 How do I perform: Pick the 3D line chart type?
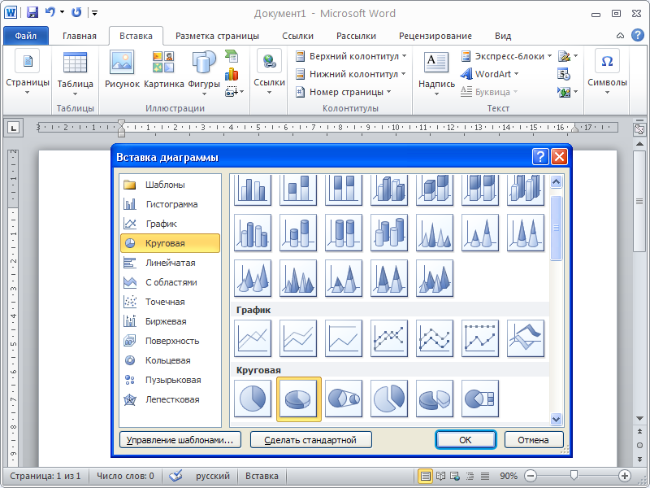[526, 338]
